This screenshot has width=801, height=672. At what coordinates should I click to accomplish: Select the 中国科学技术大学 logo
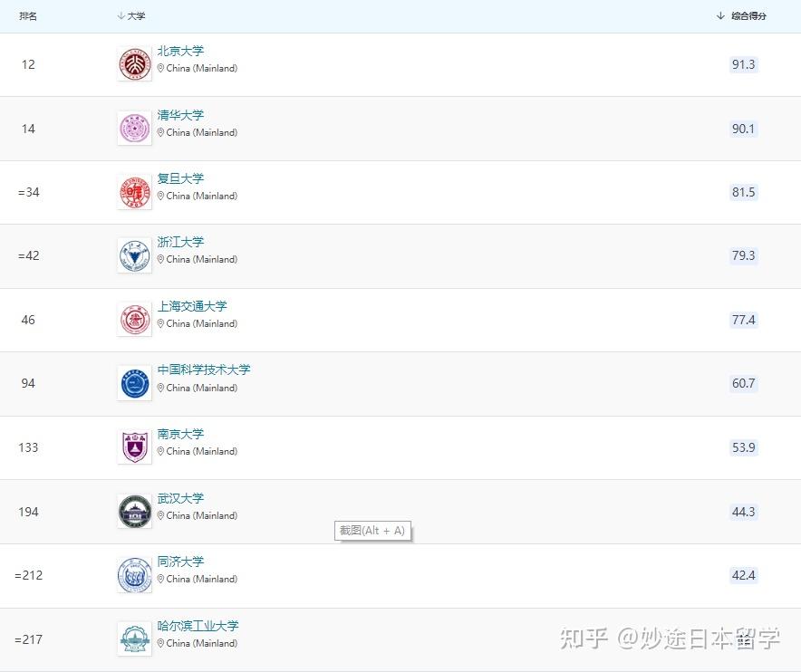click(x=135, y=383)
